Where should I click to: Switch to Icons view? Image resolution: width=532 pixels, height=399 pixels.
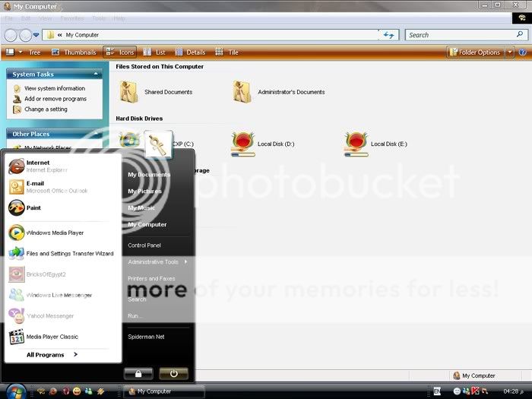click(x=120, y=52)
